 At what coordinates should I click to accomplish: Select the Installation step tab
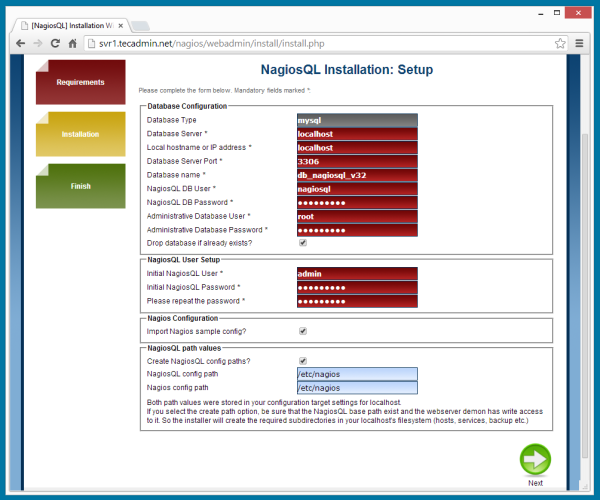[80, 134]
